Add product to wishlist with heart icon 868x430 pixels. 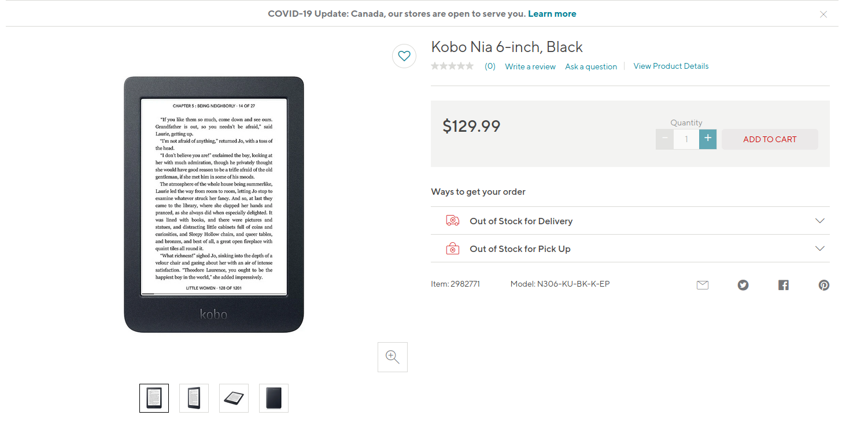click(404, 56)
